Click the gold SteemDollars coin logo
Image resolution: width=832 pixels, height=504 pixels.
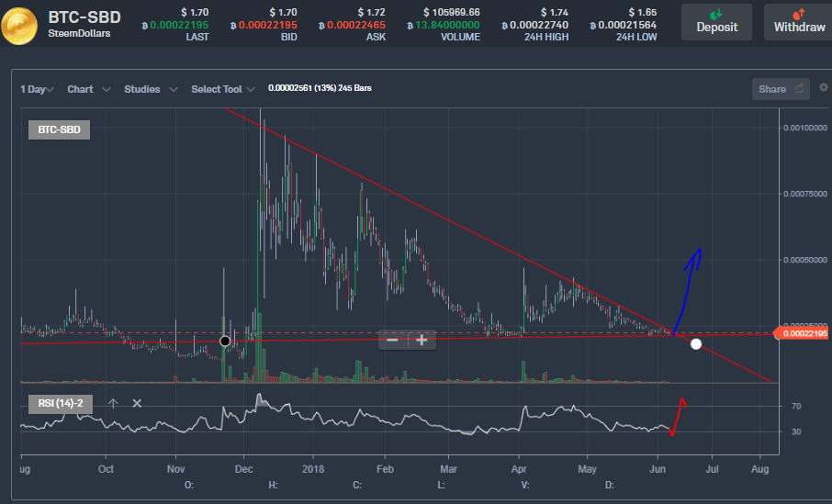point(19,26)
